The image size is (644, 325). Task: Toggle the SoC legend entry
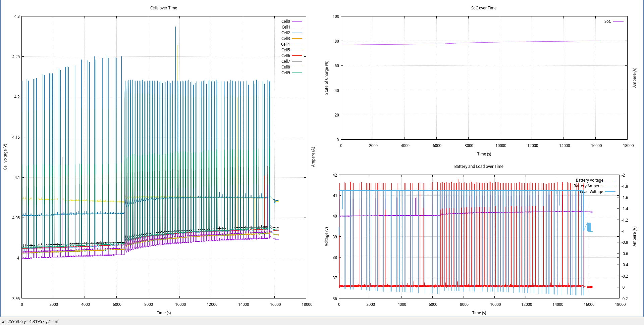click(608, 21)
